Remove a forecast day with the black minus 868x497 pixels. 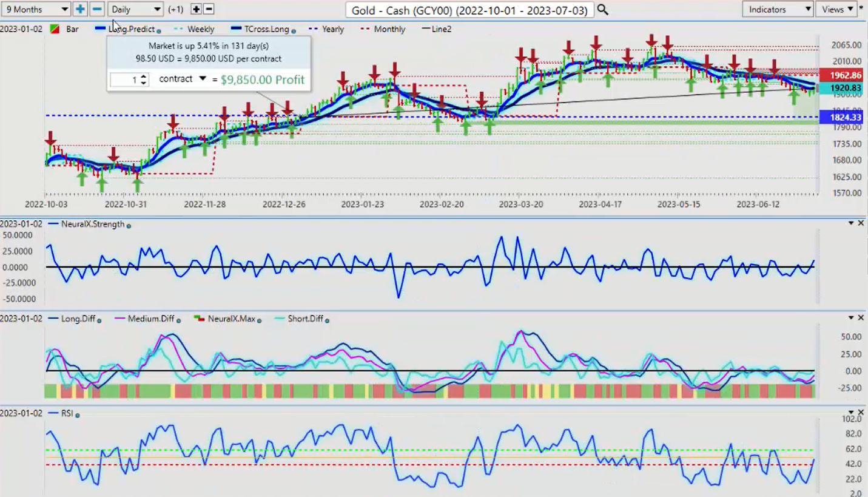(x=208, y=9)
